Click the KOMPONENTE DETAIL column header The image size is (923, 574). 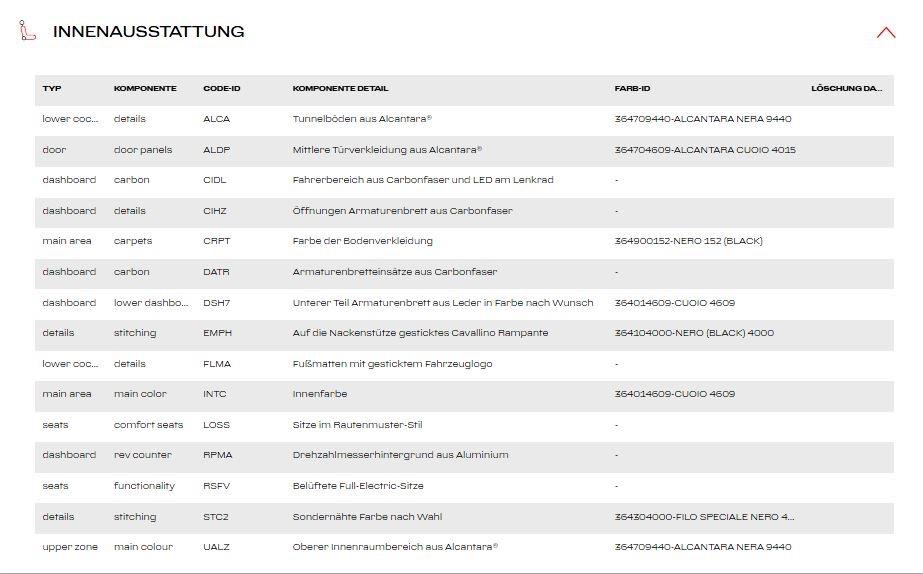point(340,89)
